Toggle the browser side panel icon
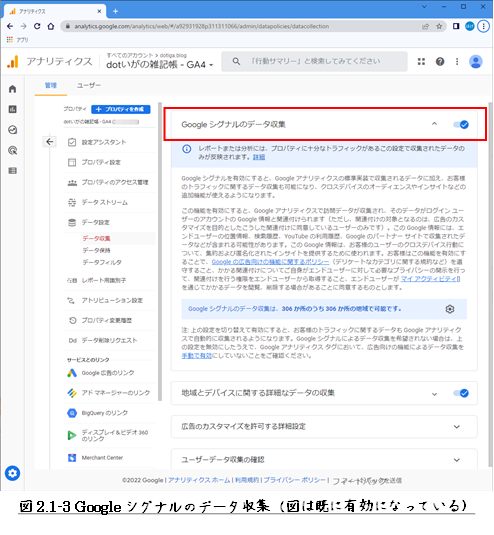This screenshot has width=494, height=535. coord(456,26)
